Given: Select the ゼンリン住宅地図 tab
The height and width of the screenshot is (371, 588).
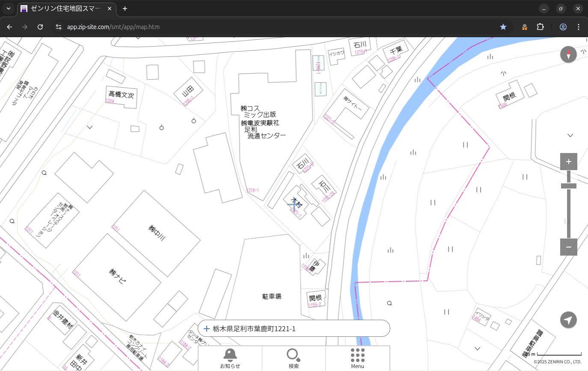Looking at the screenshot, I should 66,9.
